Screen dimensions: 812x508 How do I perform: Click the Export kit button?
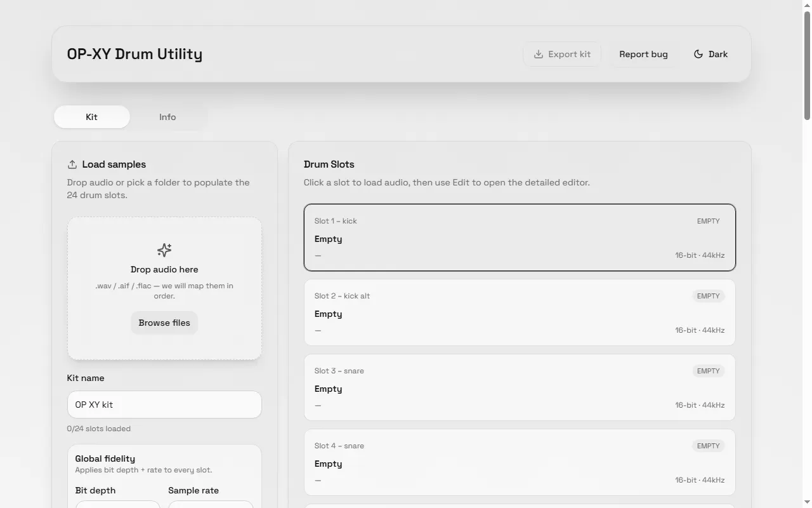click(x=562, y=54)
